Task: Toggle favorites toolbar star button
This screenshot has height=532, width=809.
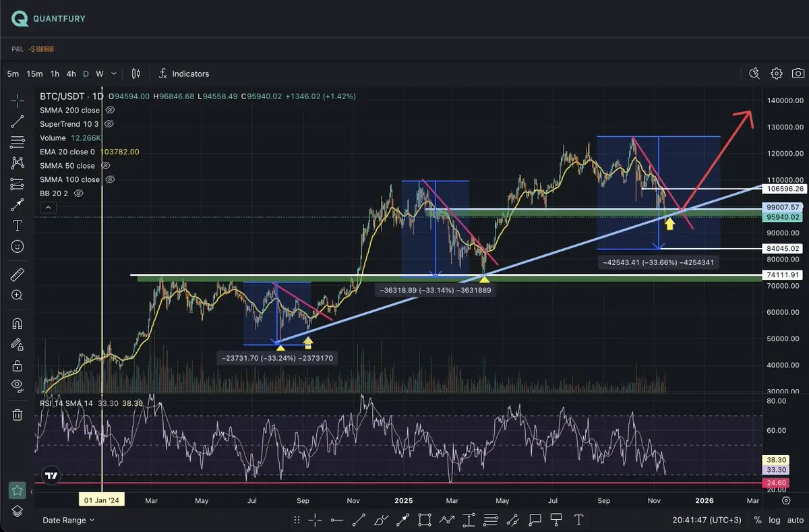Action: tap(18, 490)
